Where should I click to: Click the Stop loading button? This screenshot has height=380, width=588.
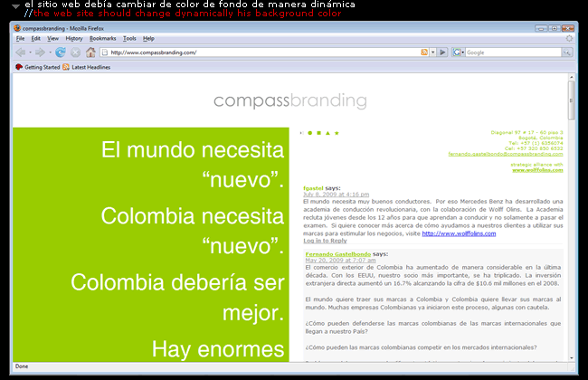click(x=75, y=52)
